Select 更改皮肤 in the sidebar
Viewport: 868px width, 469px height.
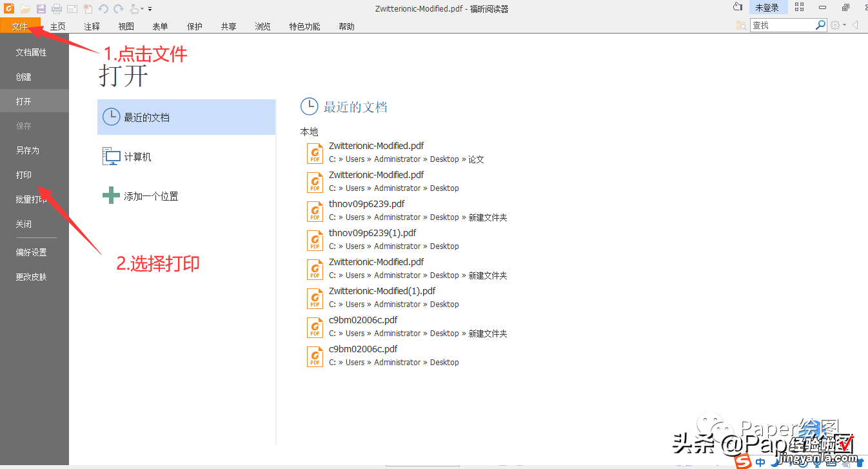(34, 277)
